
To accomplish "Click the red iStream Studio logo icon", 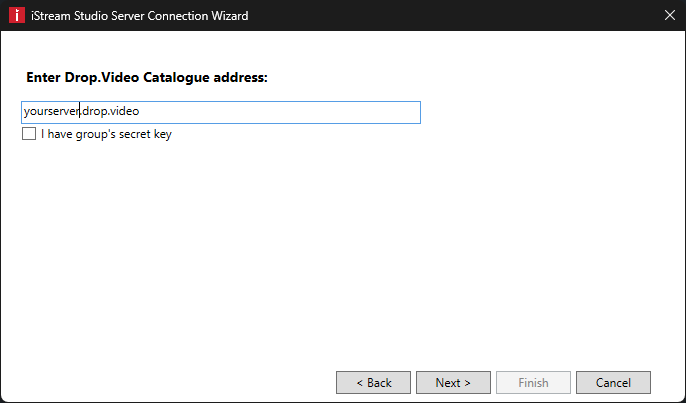I will click(x=17, y=15).
